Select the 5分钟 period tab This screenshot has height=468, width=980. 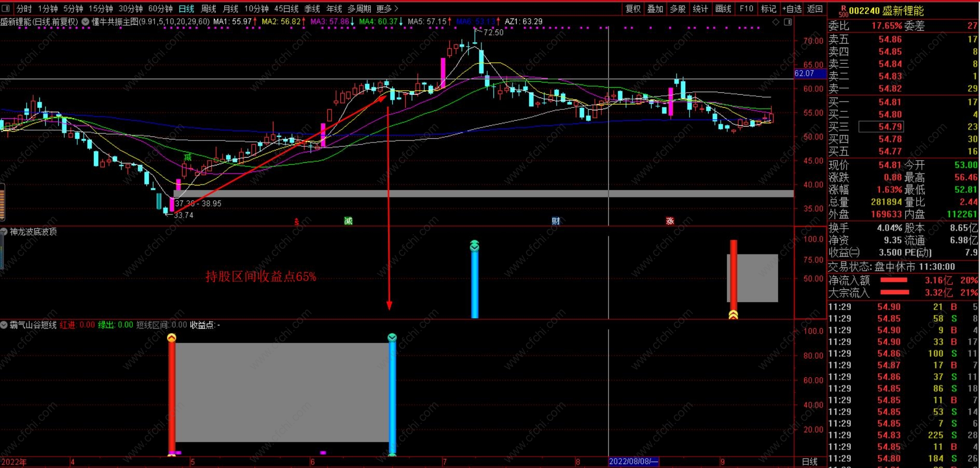click(73, 9)
